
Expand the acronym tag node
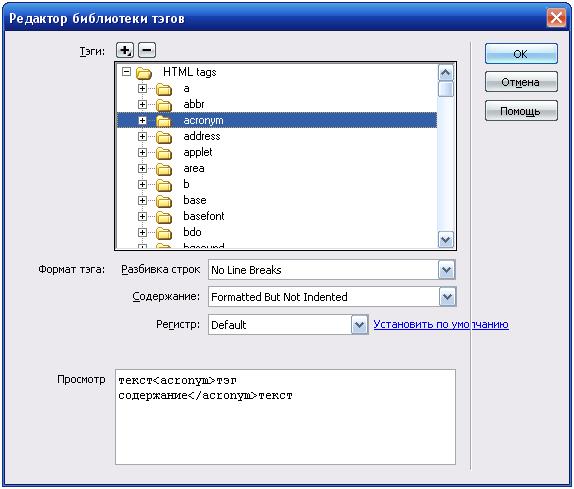tap(142, 120)
